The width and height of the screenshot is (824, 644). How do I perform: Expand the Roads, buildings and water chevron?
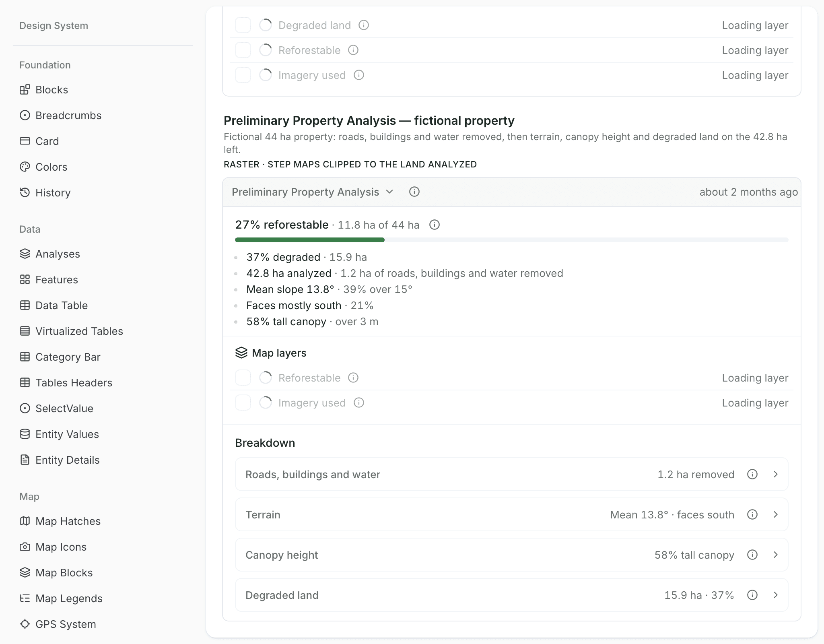coord(776,474)
